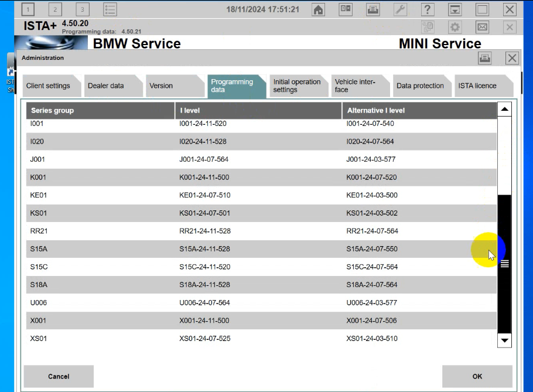Click the scrollbar down arrow
The height and width of the screenshot is (392, 533).
click(x=504, y=340)
